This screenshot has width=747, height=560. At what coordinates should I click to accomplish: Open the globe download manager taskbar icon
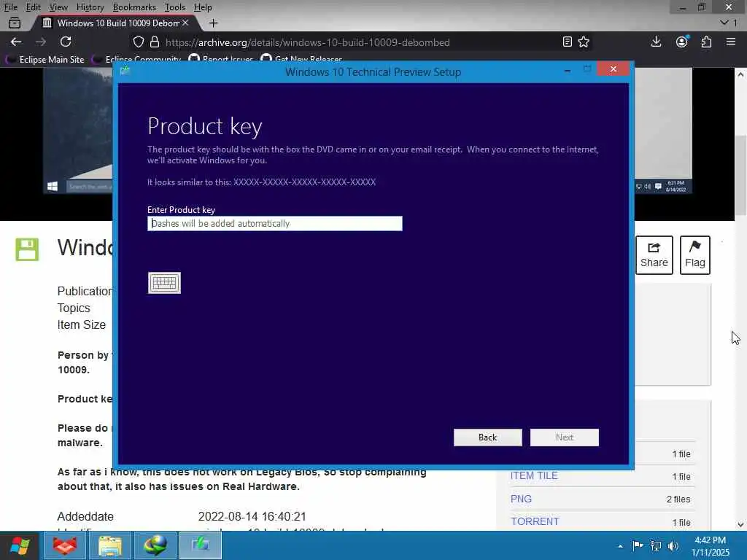(155, 545)
